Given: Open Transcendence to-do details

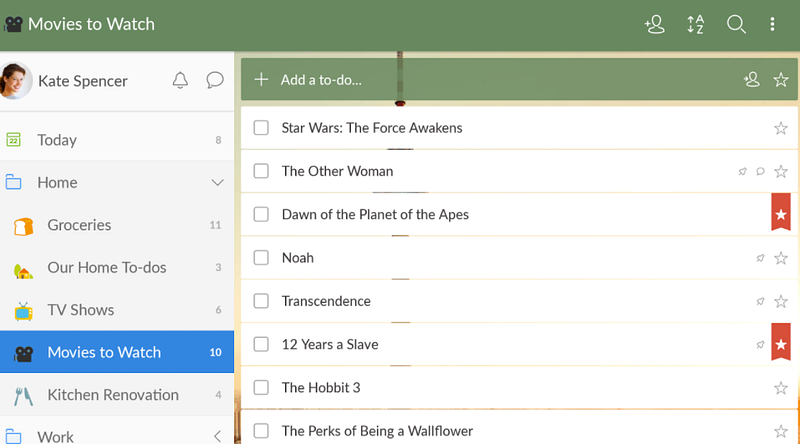Looking at the screenshot, I should (x=519, y=301).
